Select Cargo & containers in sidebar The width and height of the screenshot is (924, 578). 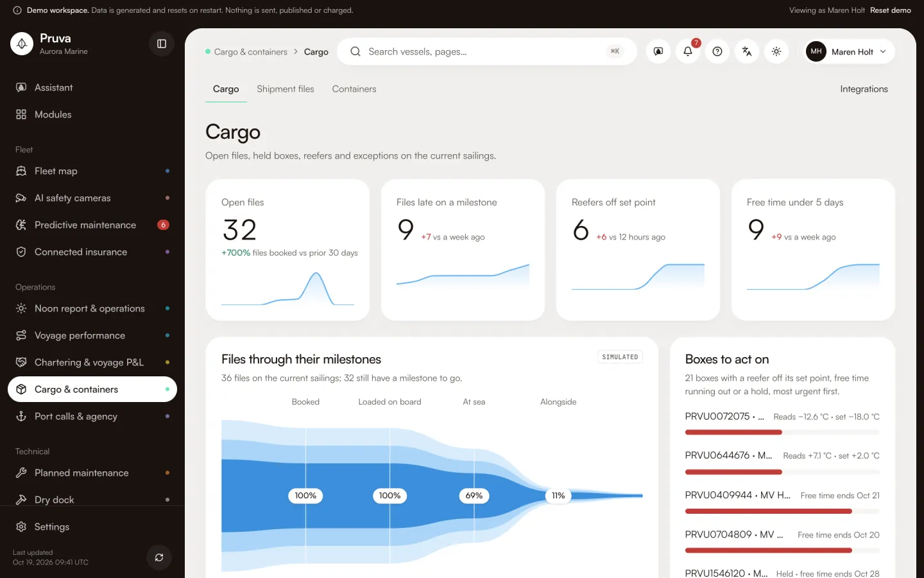(92, 389)
